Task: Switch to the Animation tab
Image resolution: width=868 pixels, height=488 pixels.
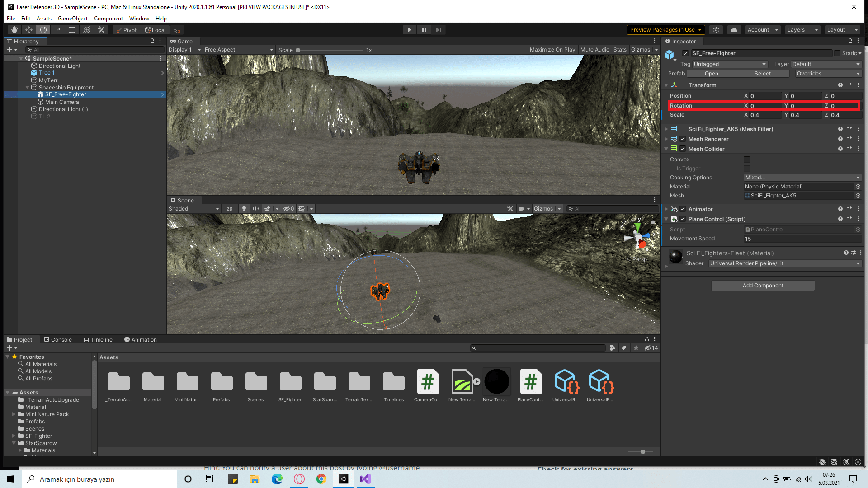Action: click(140, 339)
